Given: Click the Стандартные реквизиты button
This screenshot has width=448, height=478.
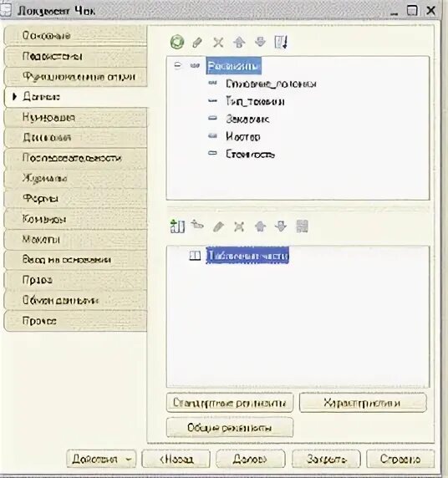Looking at the screenshot, I should coord(230,403).
